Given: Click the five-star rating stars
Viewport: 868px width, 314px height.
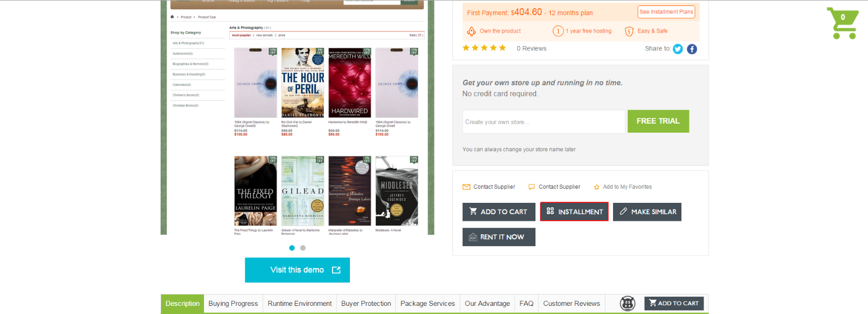Looking at the screenshot, I should point(484,48).
